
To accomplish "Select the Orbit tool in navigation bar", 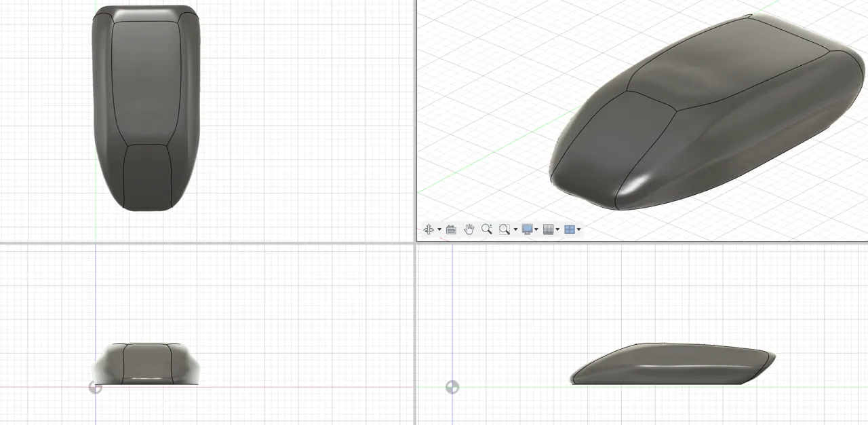I will point(429,229).
